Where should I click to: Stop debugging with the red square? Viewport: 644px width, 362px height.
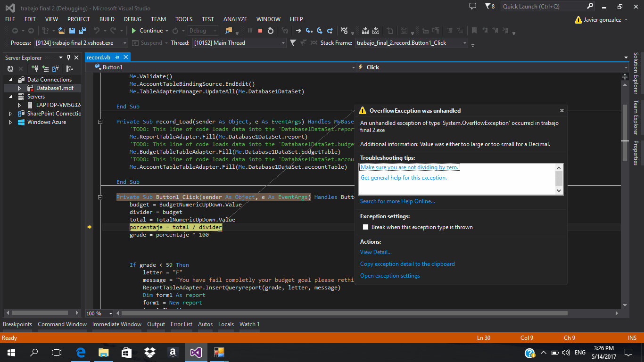click(x=260, y=31)
